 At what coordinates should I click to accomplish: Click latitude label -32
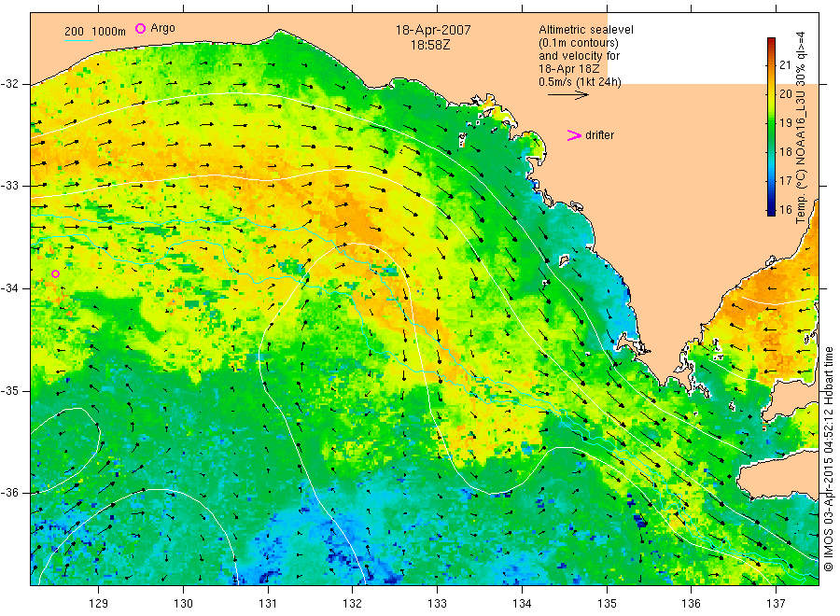point(8,84)
